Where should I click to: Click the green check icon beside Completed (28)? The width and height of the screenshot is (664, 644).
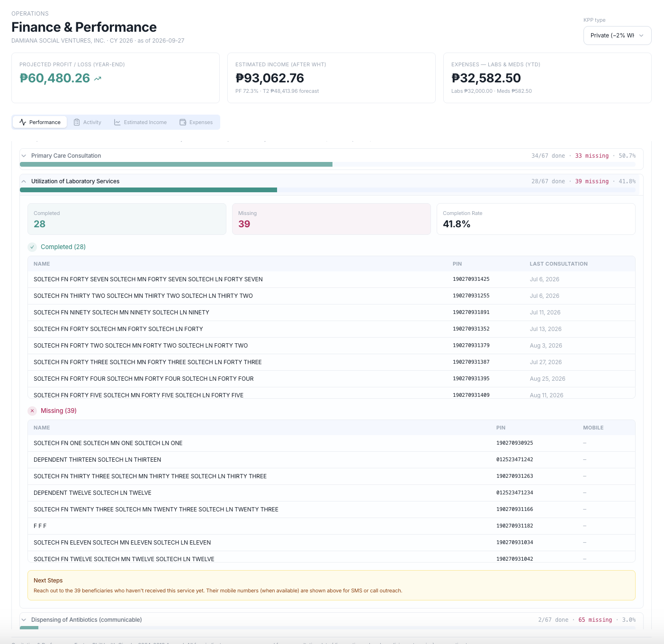(32, 247)
